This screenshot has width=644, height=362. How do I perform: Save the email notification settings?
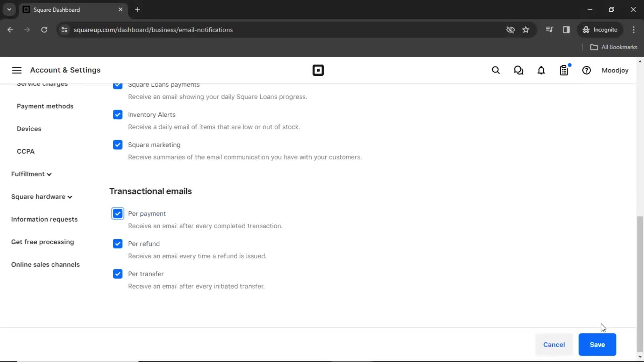597,345
